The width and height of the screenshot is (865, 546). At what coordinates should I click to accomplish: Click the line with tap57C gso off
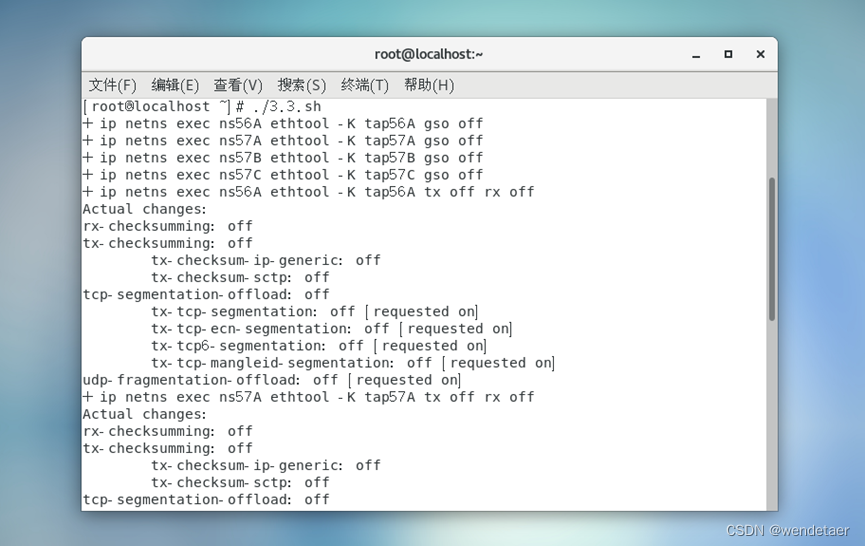click(283, 175)
